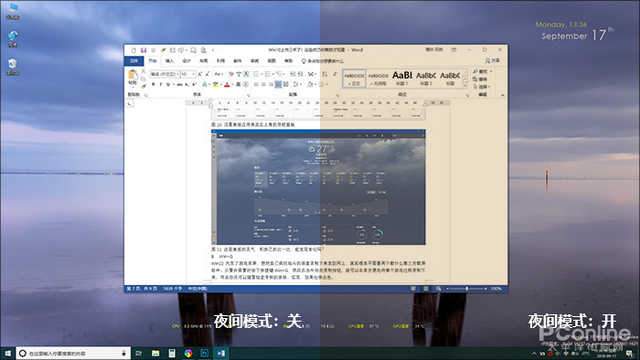Open File Explorer from the taskbar
This screenshot has height=360, width=640.
coord(156,353)
